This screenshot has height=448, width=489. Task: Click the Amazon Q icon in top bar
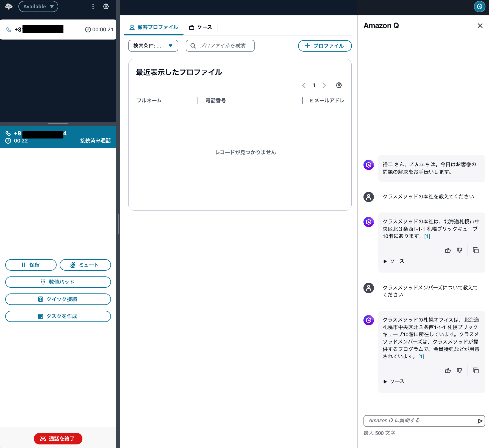479,7
